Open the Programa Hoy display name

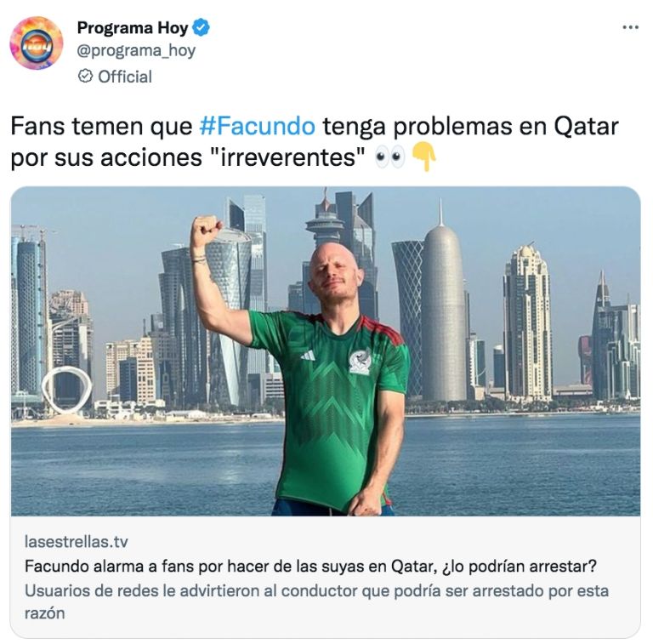(x=133, y=28)
